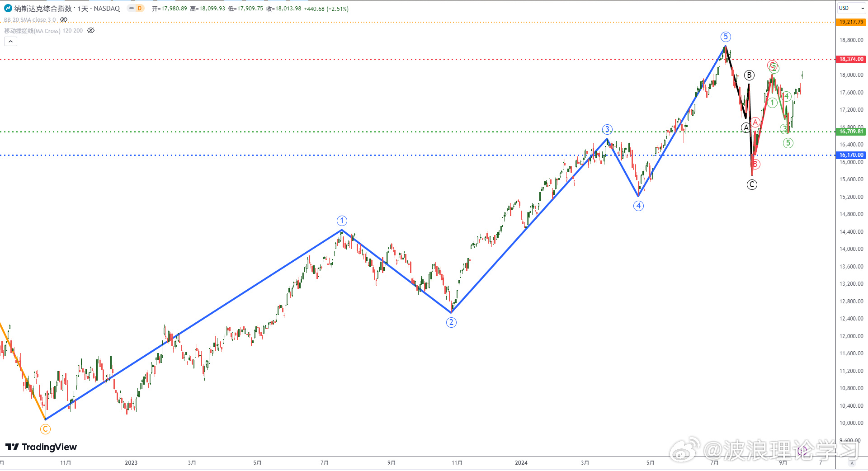Select blue wave label 5 at the peak
Image resolution: width=868 pixels, height=471 pixels.
(x=726, y=37)
